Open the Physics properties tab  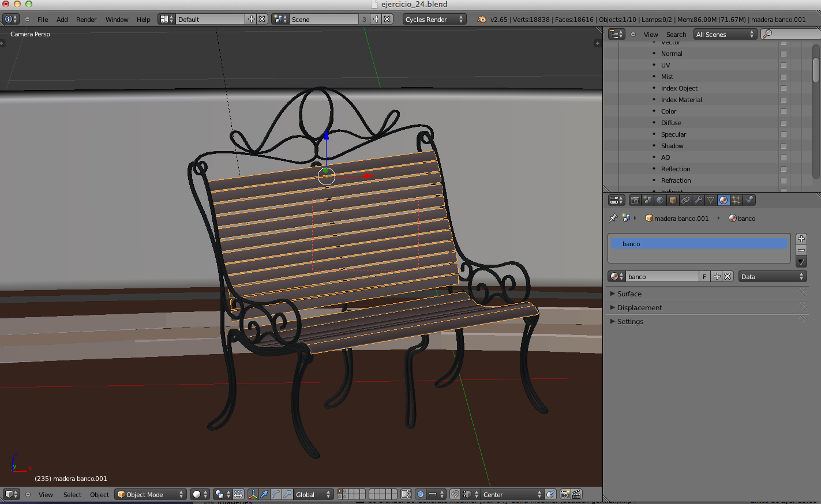point(749,200)
